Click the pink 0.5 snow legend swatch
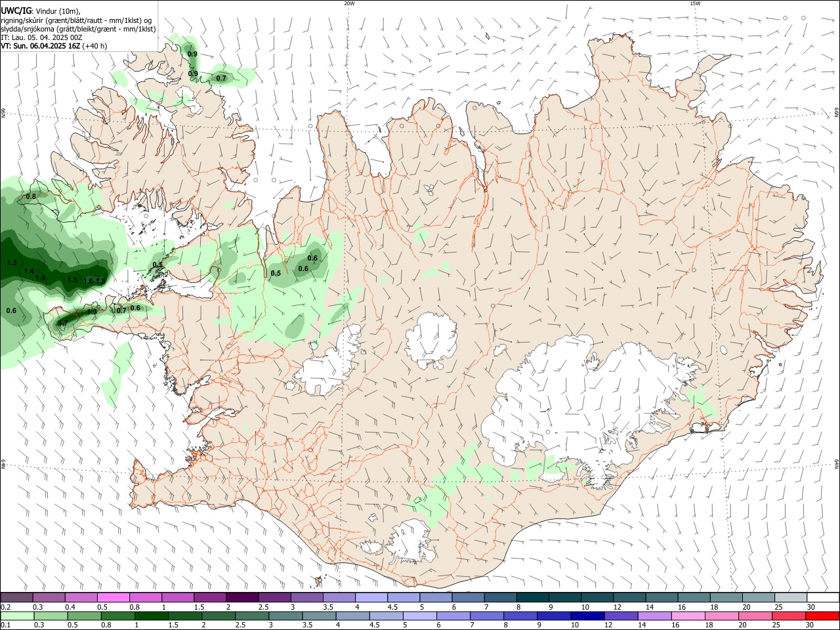The image size is (840, 630). tap(114, 597)
